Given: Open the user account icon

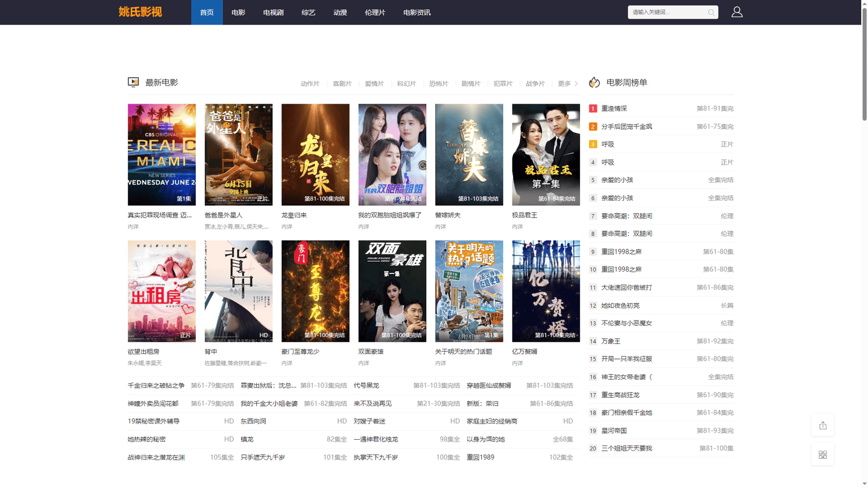Looking at the screenshot, I should pyautogui.click(x=737, y=12).
